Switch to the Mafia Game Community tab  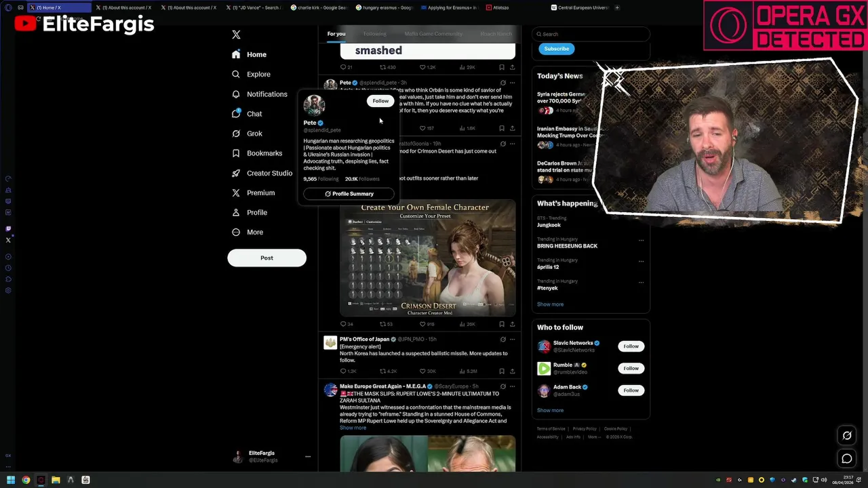[433, 34]
